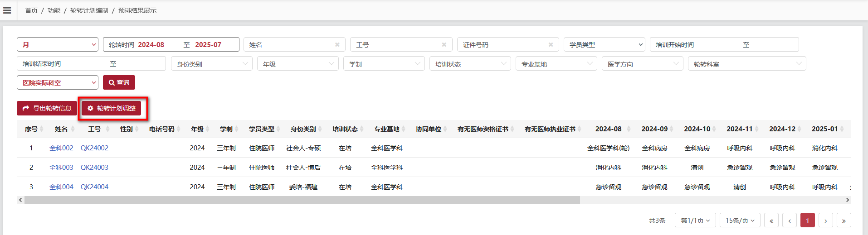This screenshot has height=235, width=868.
Task: Sort by 2024-08 column arrows
Action: (629, 129)
